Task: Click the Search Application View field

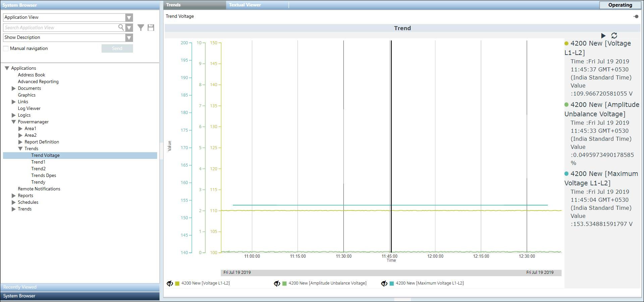Action: coord(60,27)
